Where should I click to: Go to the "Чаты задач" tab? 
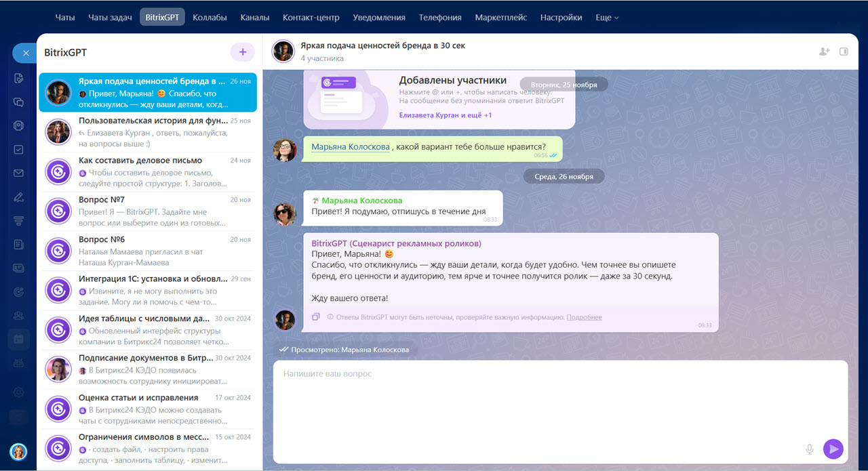click(110, 18)
